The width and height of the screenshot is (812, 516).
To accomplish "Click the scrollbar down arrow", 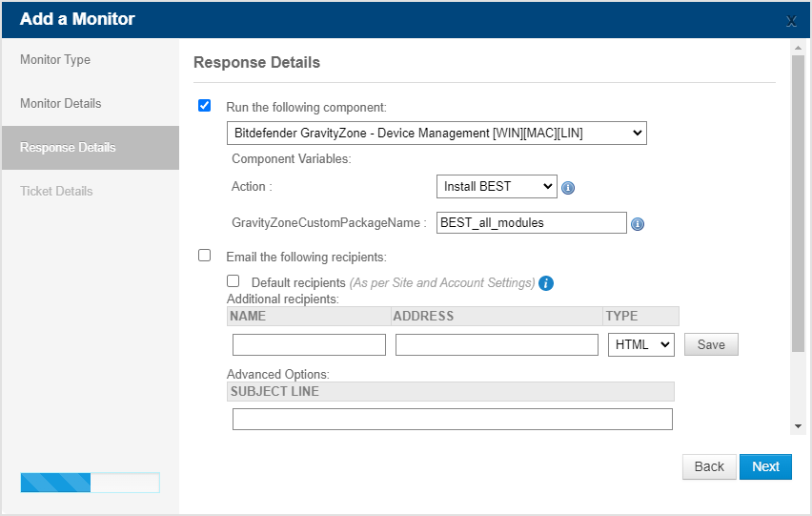I will click(798, 426).
